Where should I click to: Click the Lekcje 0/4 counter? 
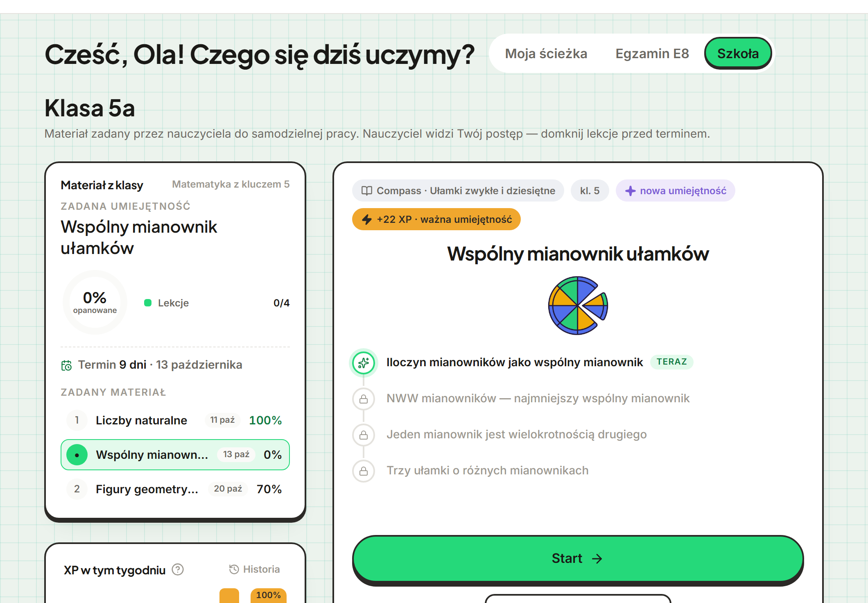(217, 303)
